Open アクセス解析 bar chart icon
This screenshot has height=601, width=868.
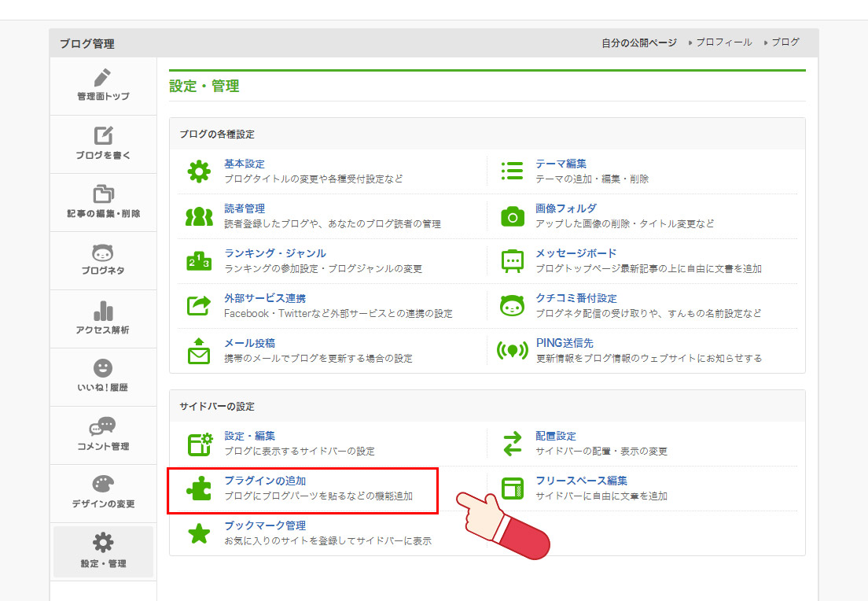click(103, 311)
